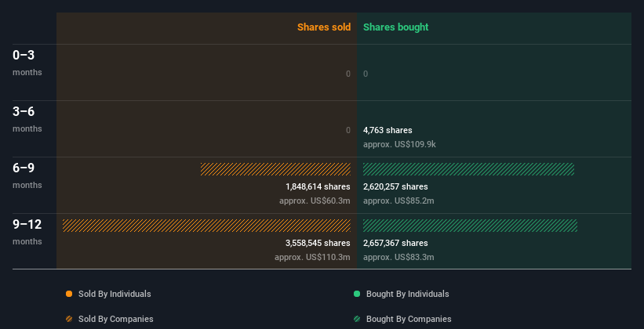Screen dimensions: 644x329
Task: Click the 0–3 months shares bought zero
Action: (366, 74)
